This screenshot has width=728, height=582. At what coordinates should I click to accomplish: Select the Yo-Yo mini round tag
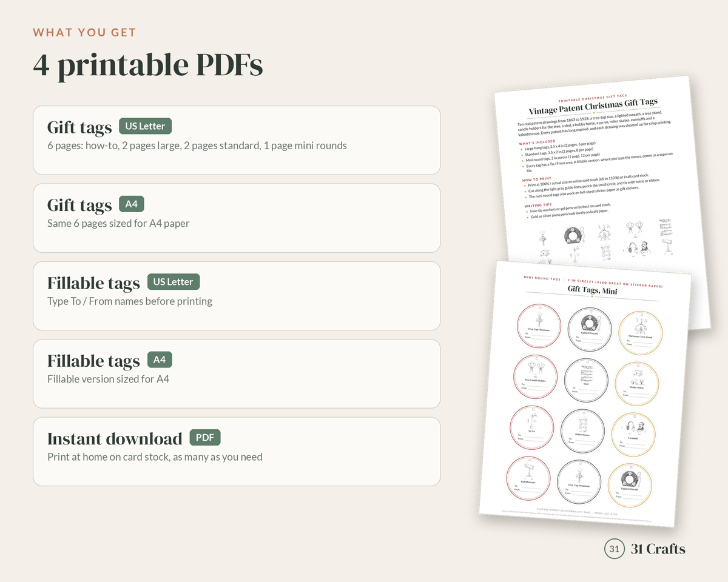[x=531, y=428]
